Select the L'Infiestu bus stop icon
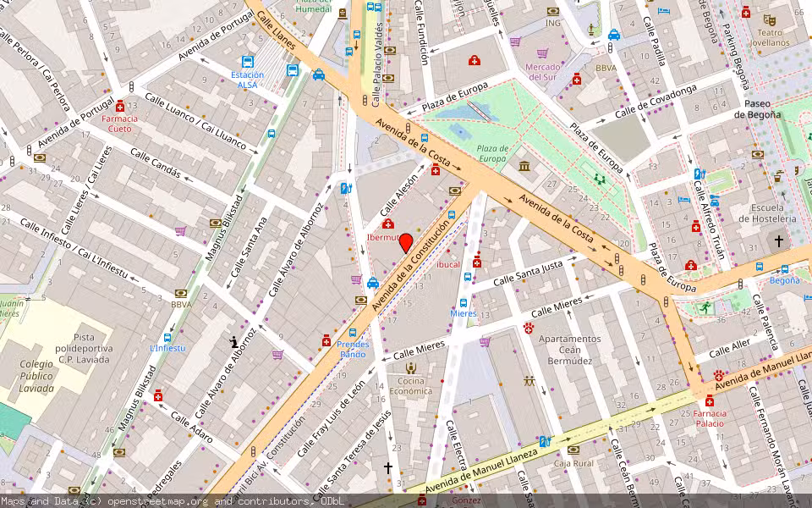The image size is (812, 508). 167,337
